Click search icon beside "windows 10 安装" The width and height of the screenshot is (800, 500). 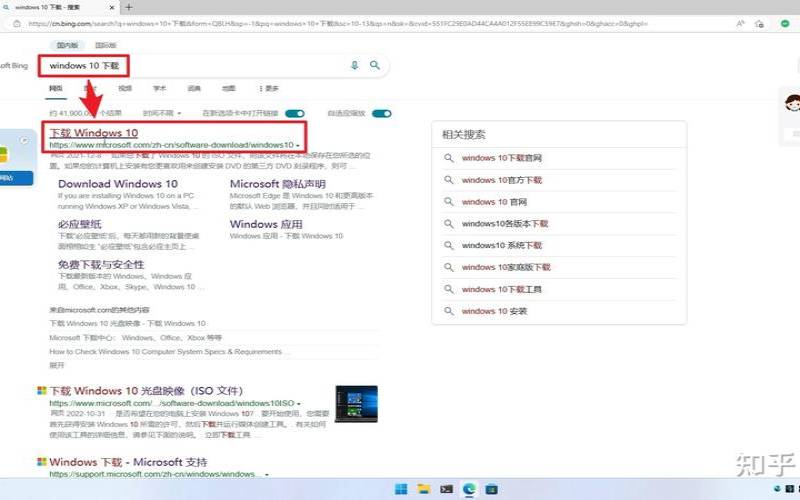tap(448, 311)
